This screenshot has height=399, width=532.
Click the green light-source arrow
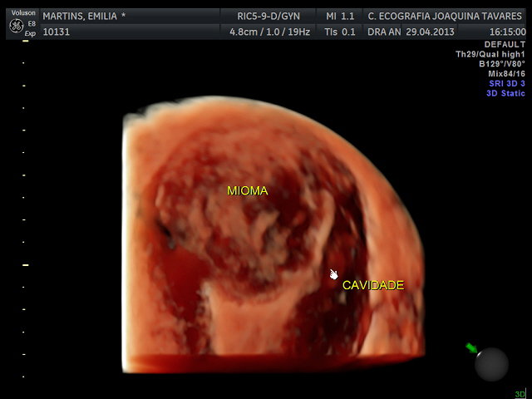(x=472, y=347)
